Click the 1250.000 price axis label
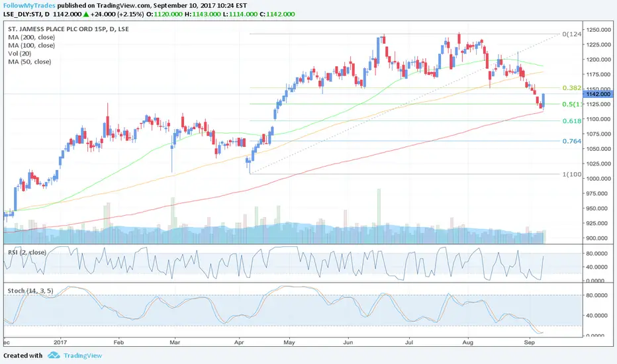 click(x=598, y=30)
